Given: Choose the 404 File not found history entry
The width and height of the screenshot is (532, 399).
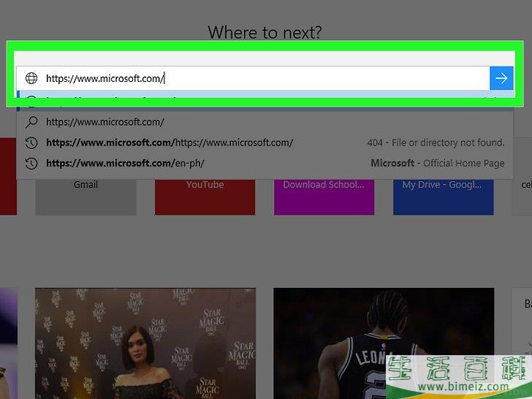Looking at the screenshot, I should 265,142.
